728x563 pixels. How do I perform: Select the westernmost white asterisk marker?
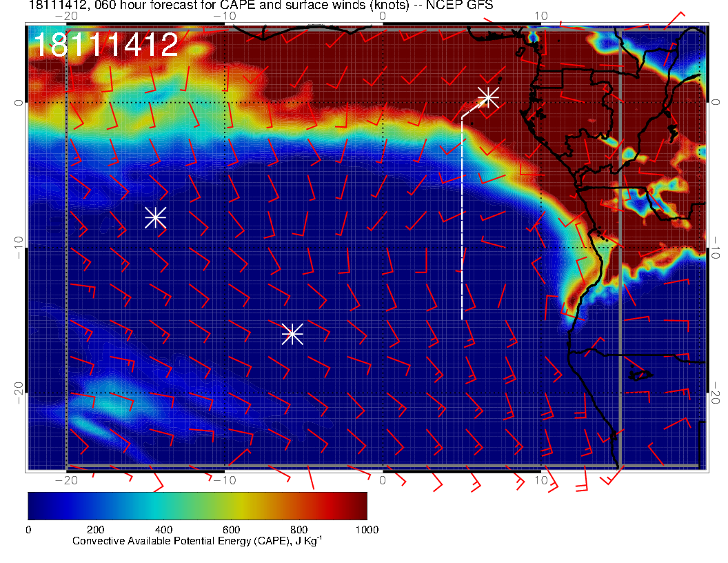pyautogui.click(x=155, y=217)
